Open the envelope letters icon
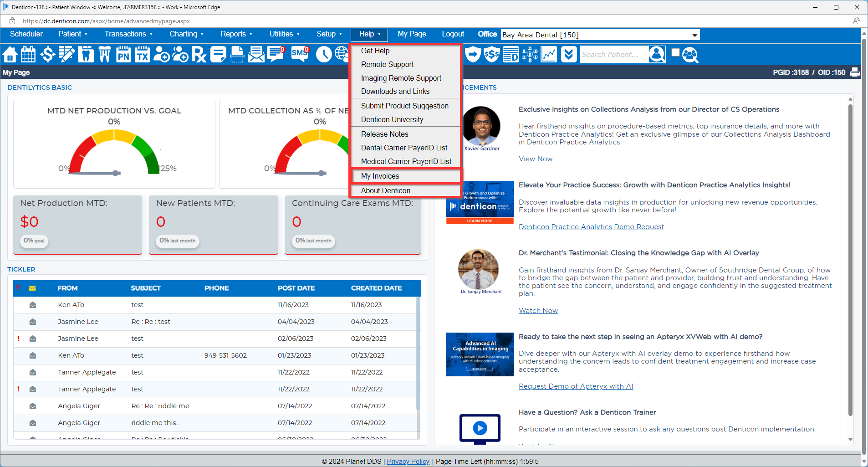 click(256, 55)
